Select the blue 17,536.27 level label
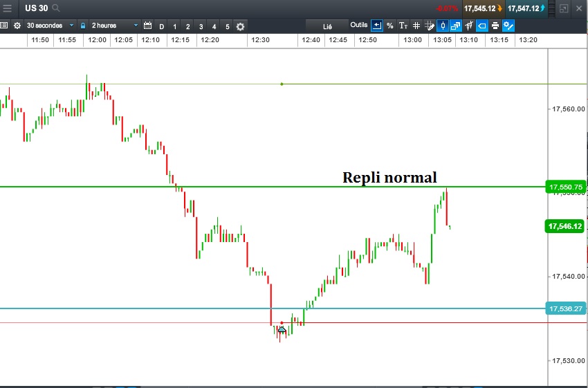Viewport: 588px width, 388px height. tap(566, 308)
